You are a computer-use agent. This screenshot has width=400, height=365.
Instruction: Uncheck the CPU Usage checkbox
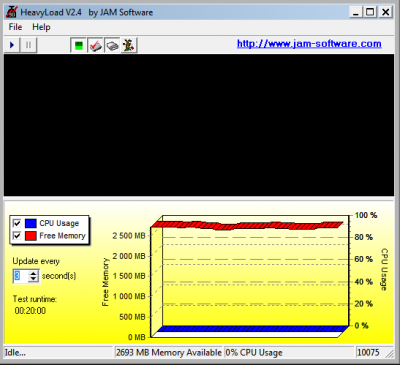coord(17,223)
